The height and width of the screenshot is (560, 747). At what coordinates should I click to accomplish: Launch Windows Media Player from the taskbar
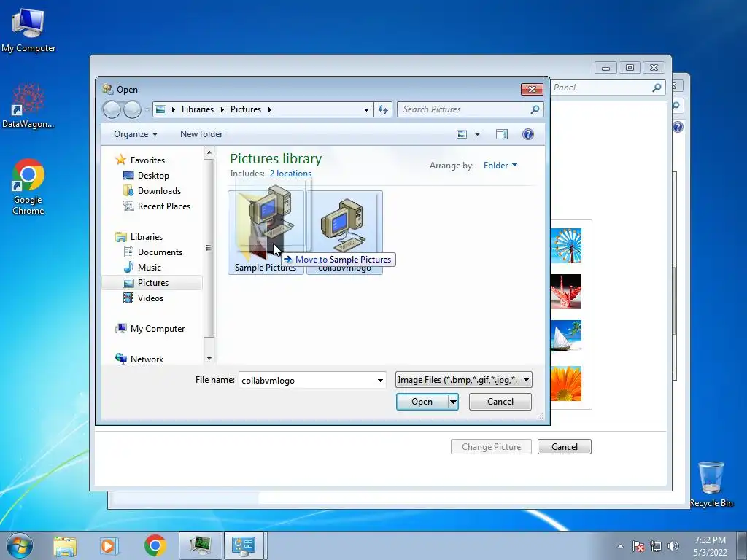pos(109,545)
